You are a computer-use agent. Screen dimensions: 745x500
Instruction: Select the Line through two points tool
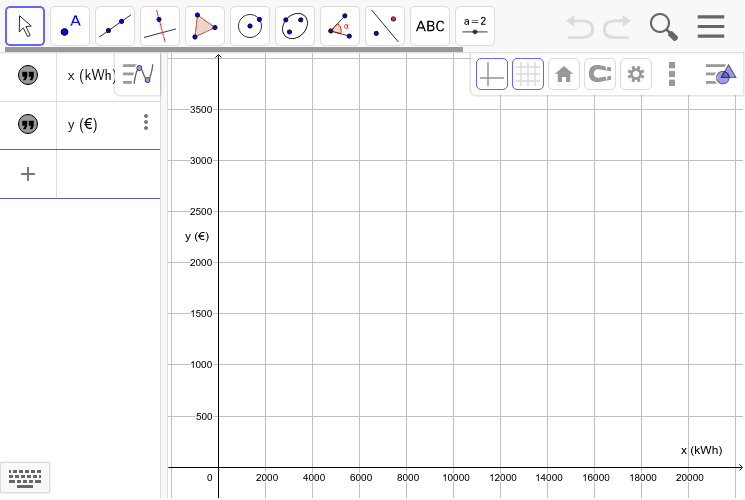pyautogui.click(x=115, y=26)
